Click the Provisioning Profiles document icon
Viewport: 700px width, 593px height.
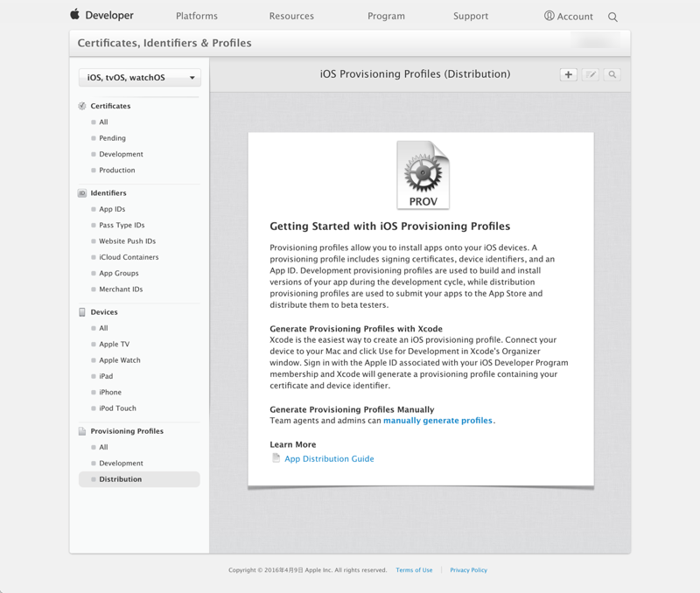pyautogui.click(x=82, y=431)
